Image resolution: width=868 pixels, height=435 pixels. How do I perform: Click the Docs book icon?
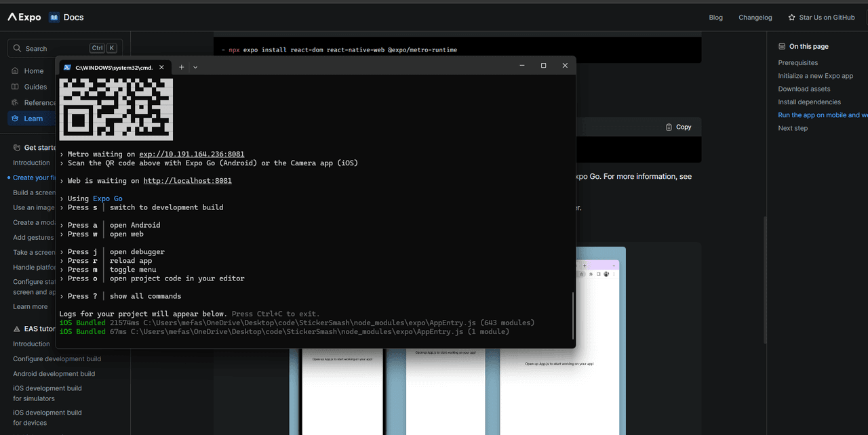(x=54, y=17)
